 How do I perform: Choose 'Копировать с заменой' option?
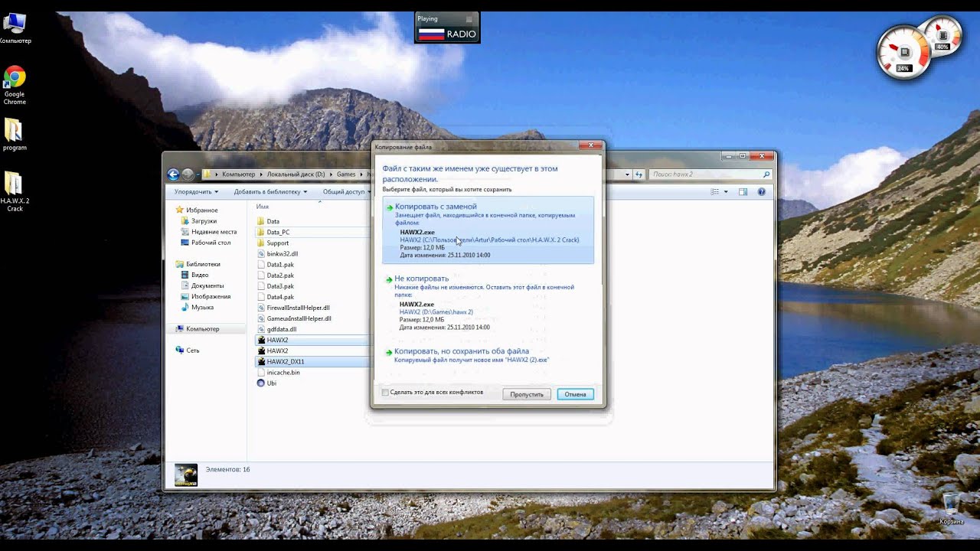(488, 230)
